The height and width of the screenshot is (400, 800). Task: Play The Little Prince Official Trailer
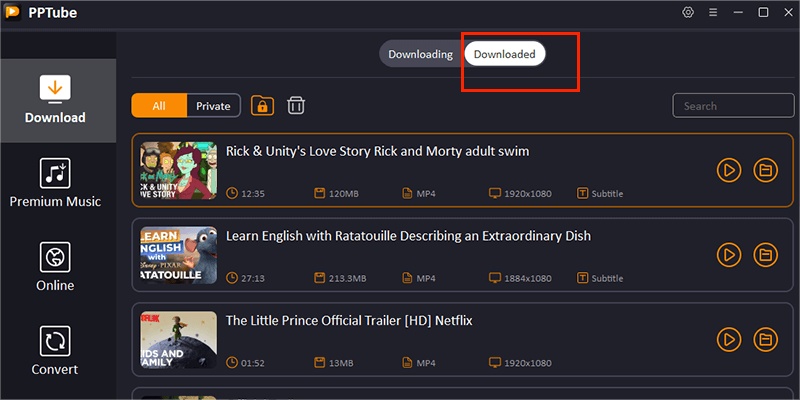click(729, 338)
